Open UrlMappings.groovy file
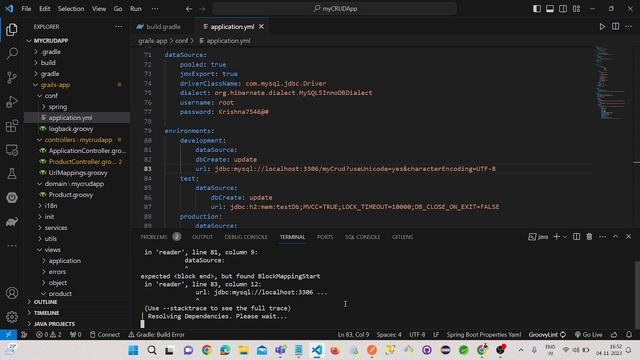Viewport: 640px width, 360px height. 78,173
